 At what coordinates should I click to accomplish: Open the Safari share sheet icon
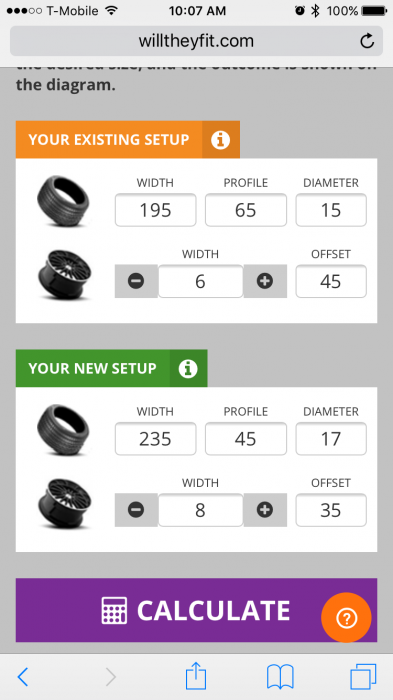tap(196, 676)
